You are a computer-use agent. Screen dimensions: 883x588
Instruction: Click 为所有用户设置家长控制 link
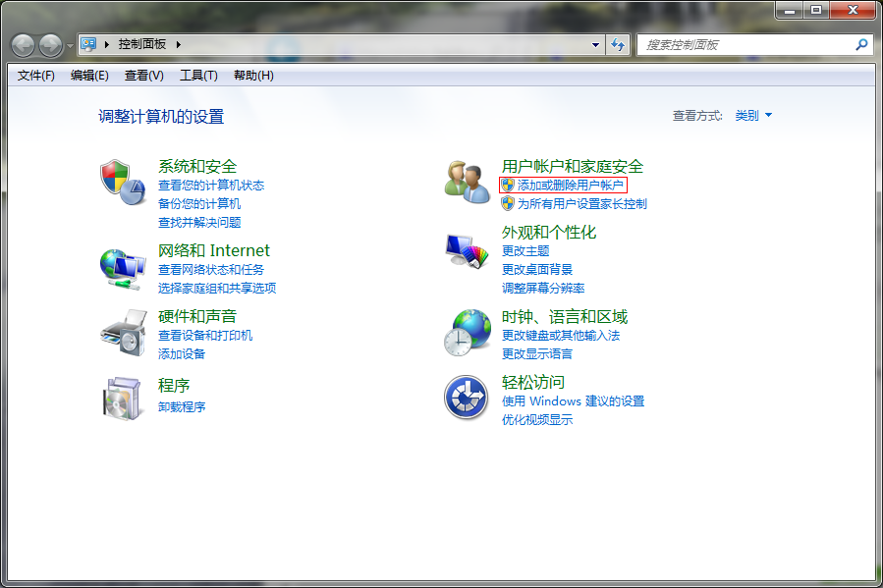pyautogui.click(x=582, y=204)
